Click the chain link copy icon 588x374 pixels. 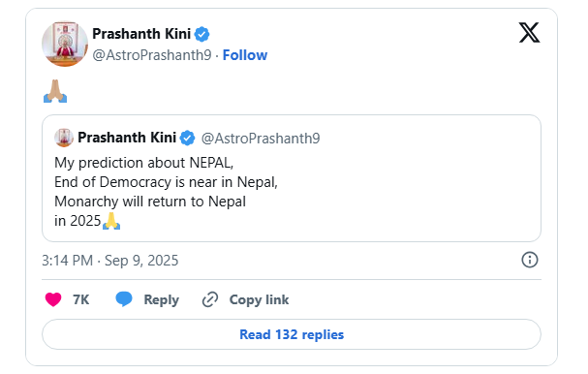(210, 299)
